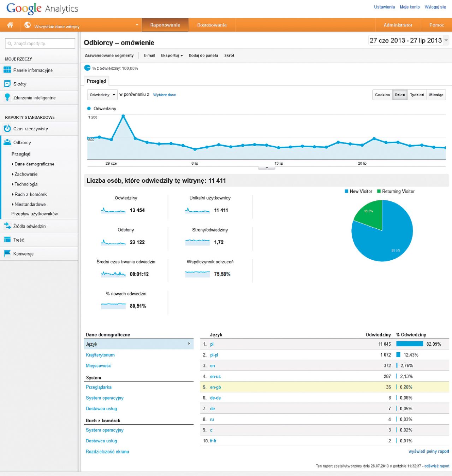Click the search reports input field
This screenshot has width=452, height=476.
coord(40,43)
